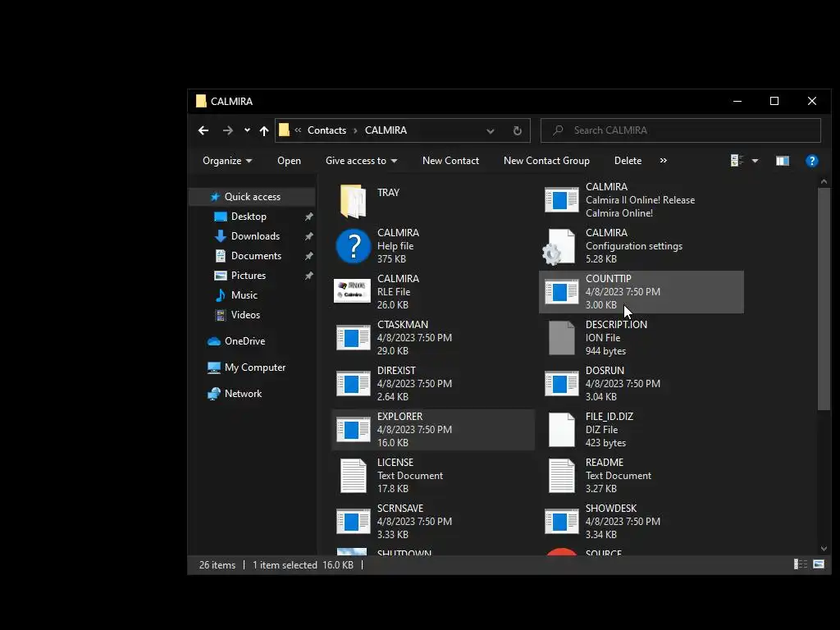Screen dimensions: 840x630
Task: Toggle the preview pane
Action: [x=782, y=161]
